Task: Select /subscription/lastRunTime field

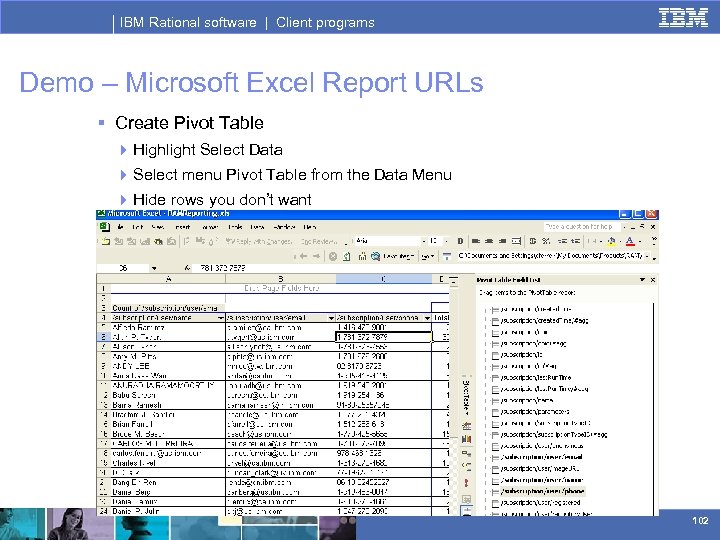Action: [x=536, y=377]
